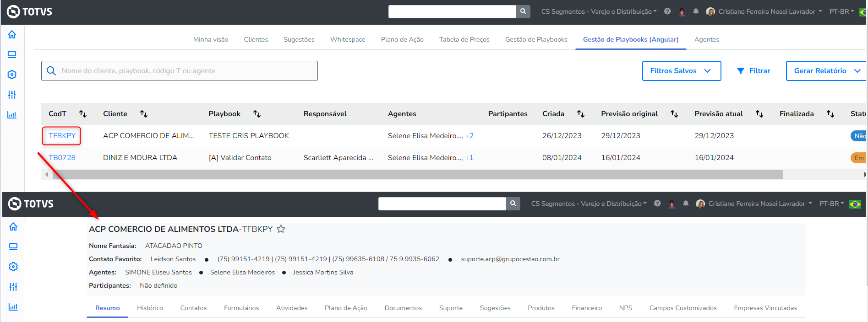Sort table by Playbook column arrows
Image resolution: width=868 pixels, height=322 pixels.
(x=257, y=114)
